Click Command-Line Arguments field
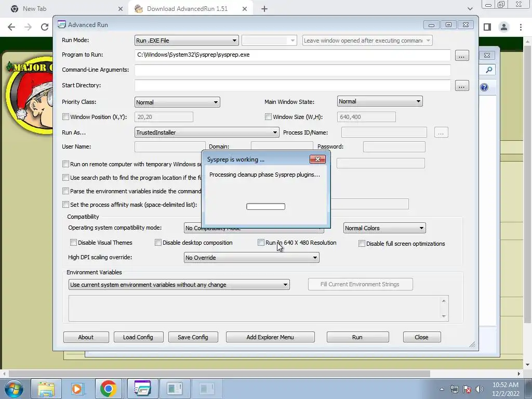Screen dimensions: 532x399 [x=292, y=70]
